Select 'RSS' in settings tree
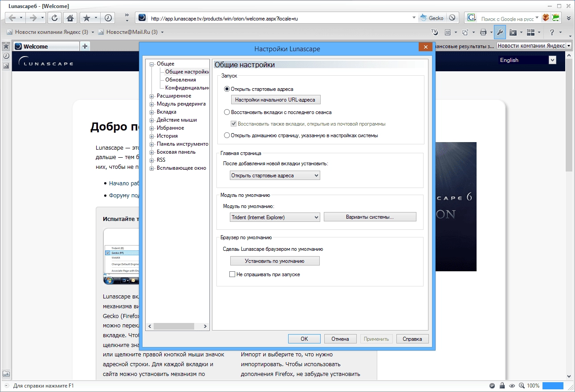This screenshot has height=392, width=575. (x=161, y=160)
